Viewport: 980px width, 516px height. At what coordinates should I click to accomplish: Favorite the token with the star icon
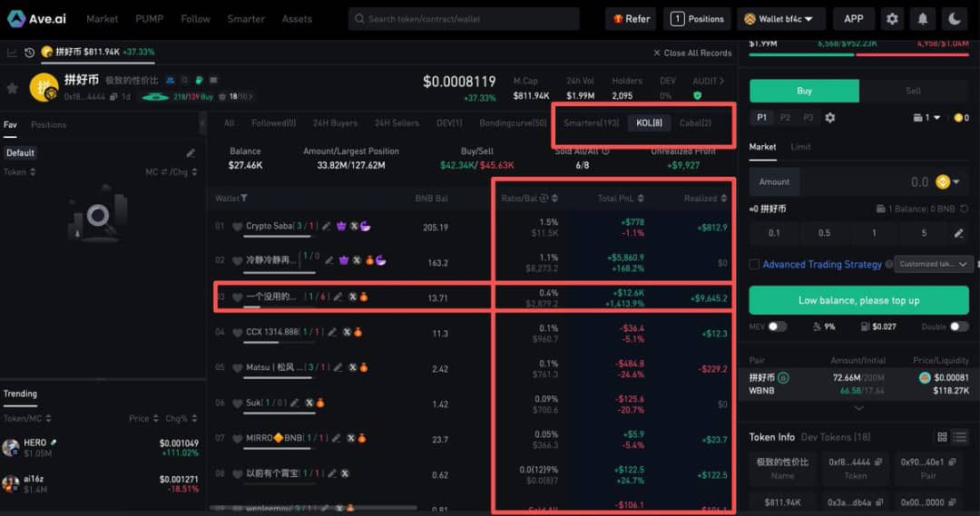(x=12, y=88)
